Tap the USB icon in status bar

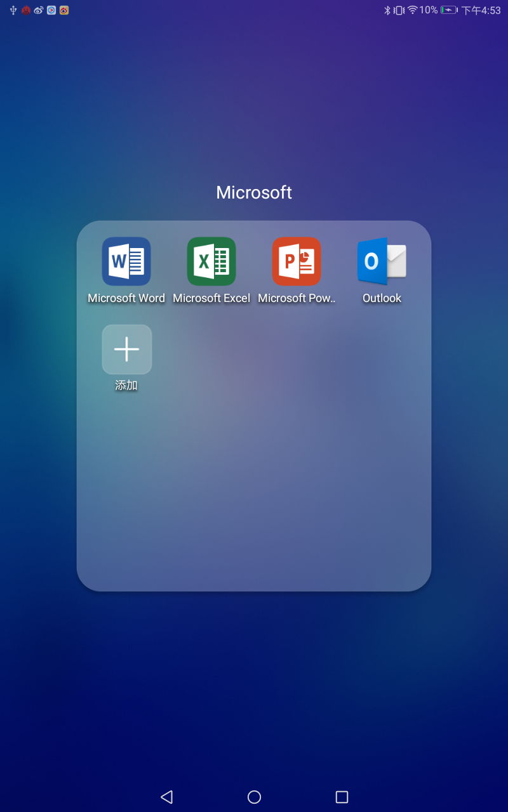pyautogui.click(x=13, y=10)
